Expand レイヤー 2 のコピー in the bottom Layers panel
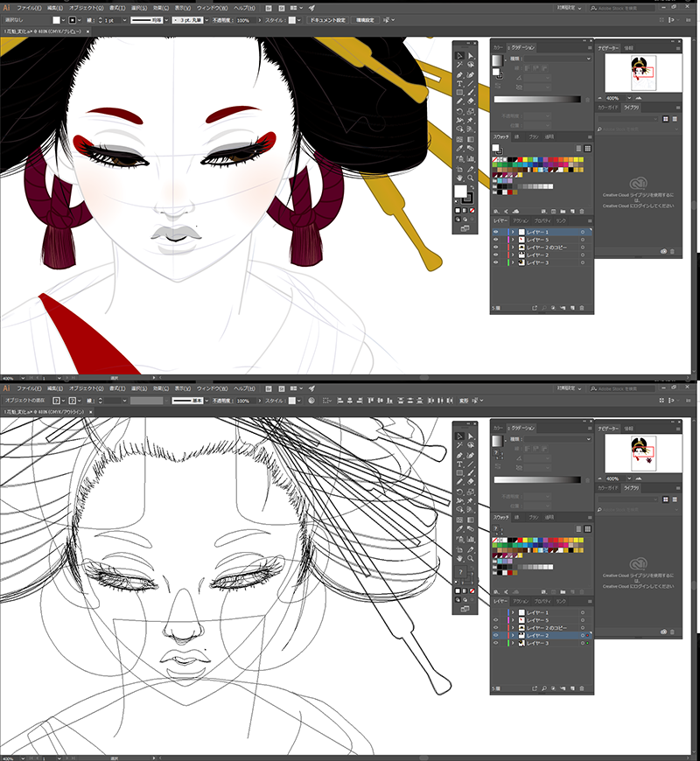Viewport: 700px width, 761px height. point(513,628)
